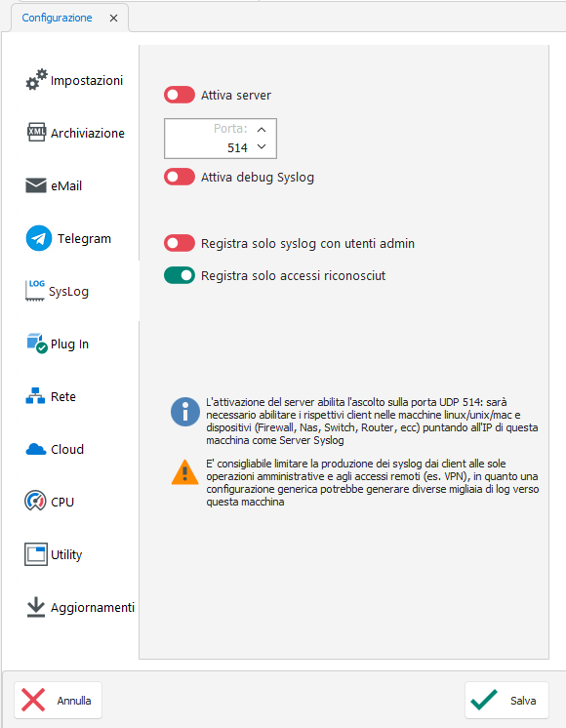Click the Salva button
This screenshot has height=728, width=566.
pos(506,700)
